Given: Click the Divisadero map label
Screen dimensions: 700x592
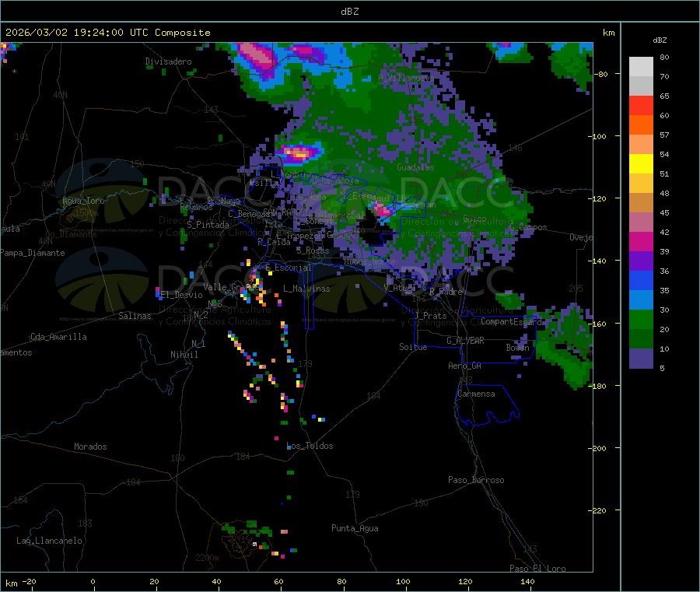Looking at the screenshot, I should 168,61.
